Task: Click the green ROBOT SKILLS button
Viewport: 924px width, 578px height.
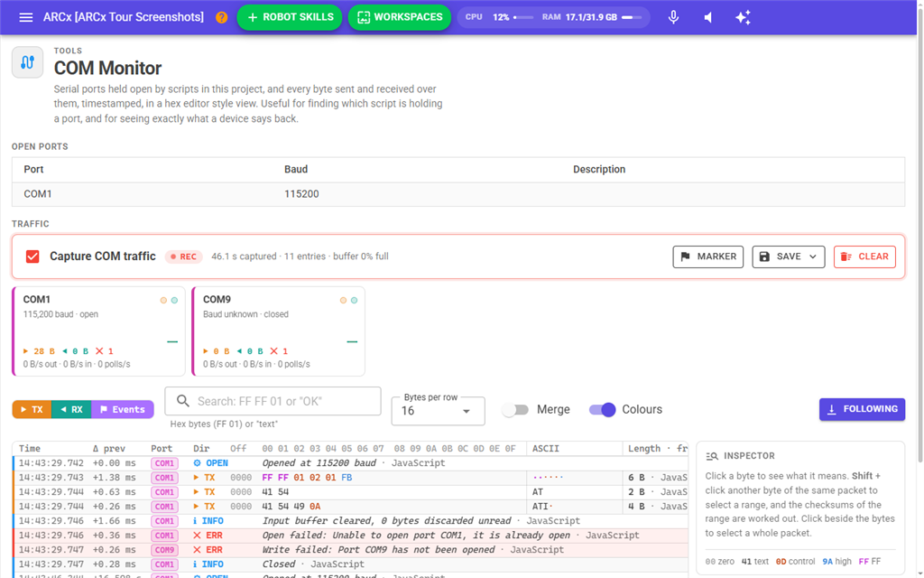Action: [290, 17]
